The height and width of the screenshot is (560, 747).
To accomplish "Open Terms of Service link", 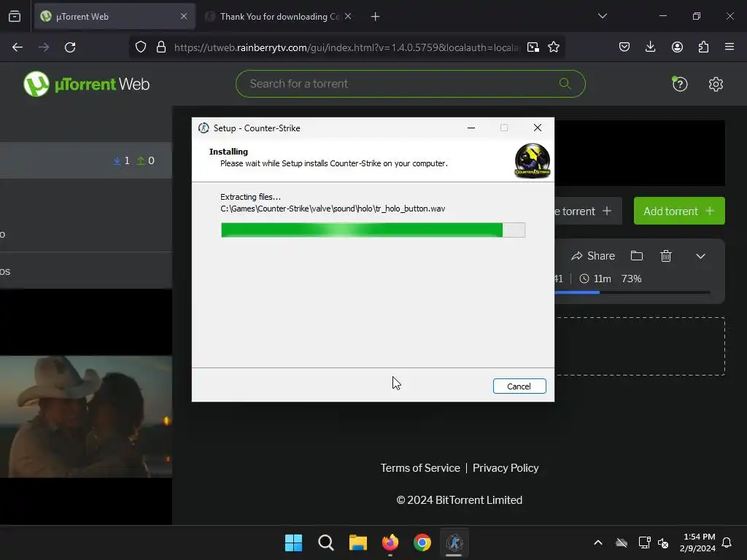I will click(x=420, y=468).
